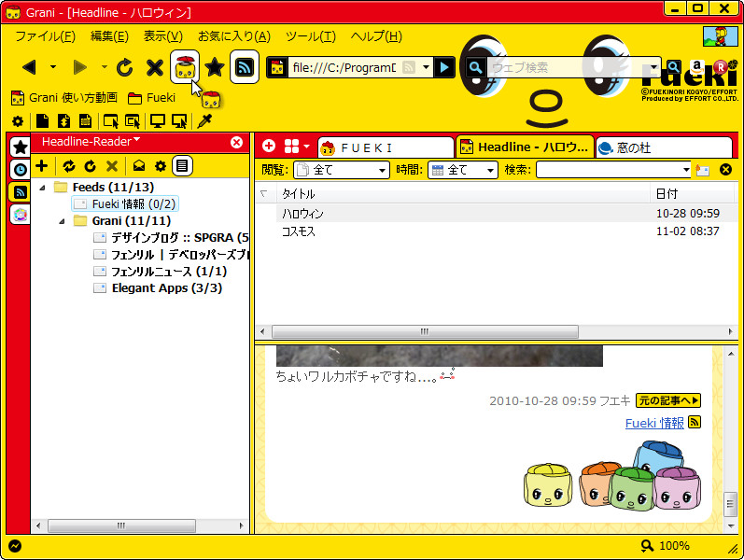
Task: Refresh selected feed with the circular arrow
Action: click(x=91, y=165)
